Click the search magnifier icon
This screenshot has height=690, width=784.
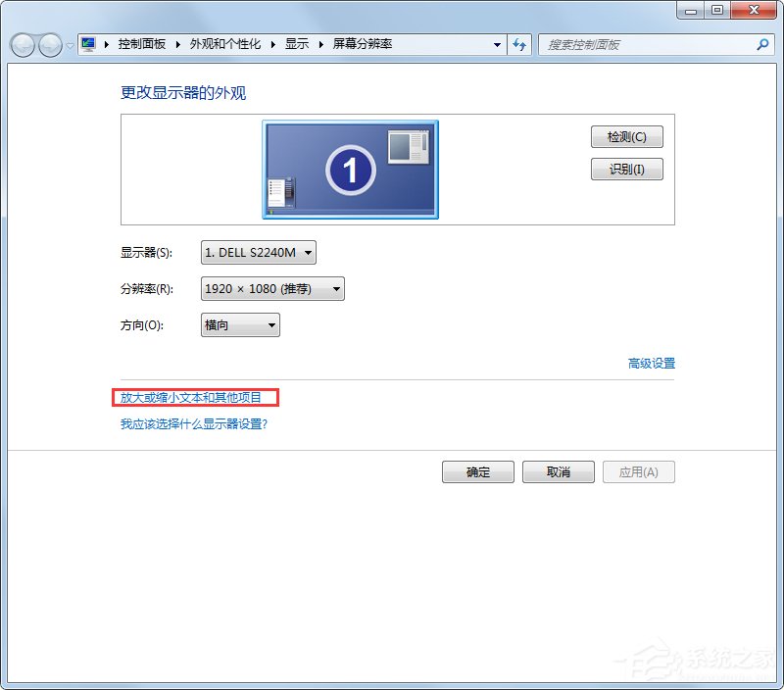coord(761,44)
